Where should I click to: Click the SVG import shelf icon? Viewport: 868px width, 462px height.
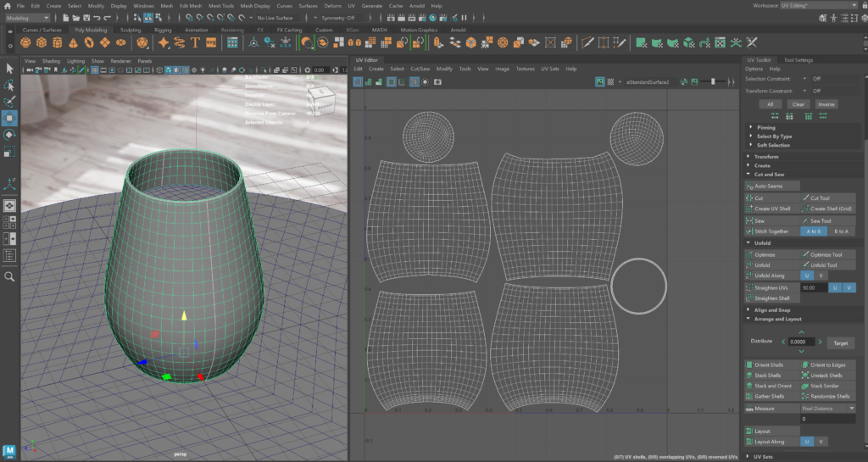tap(211, 42)
